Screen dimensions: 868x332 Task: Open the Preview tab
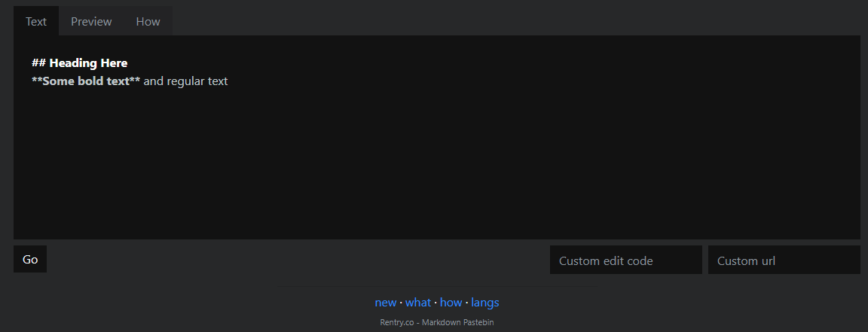[x=91, y=21]
